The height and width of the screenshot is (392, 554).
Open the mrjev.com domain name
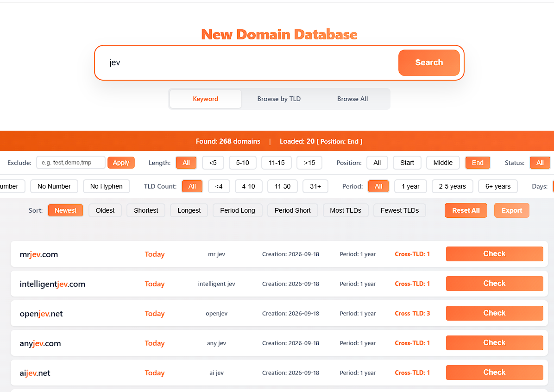(39, 254)
